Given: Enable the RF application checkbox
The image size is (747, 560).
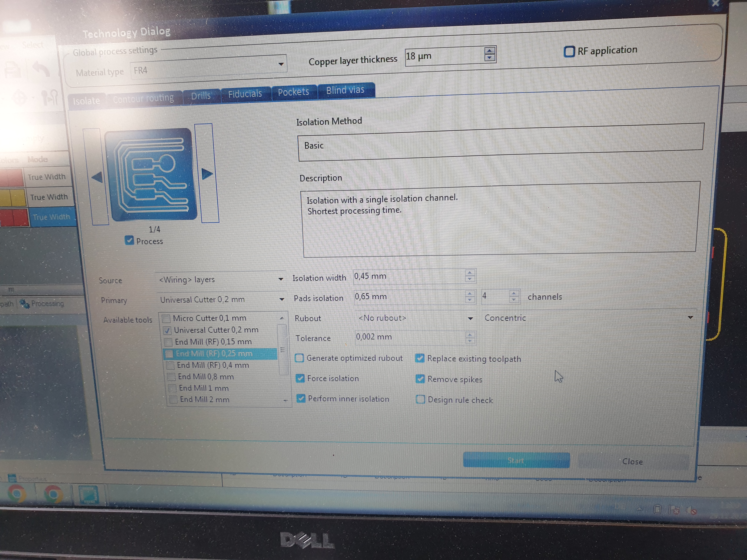Looking at the screenshot, I should coord(569,52).
